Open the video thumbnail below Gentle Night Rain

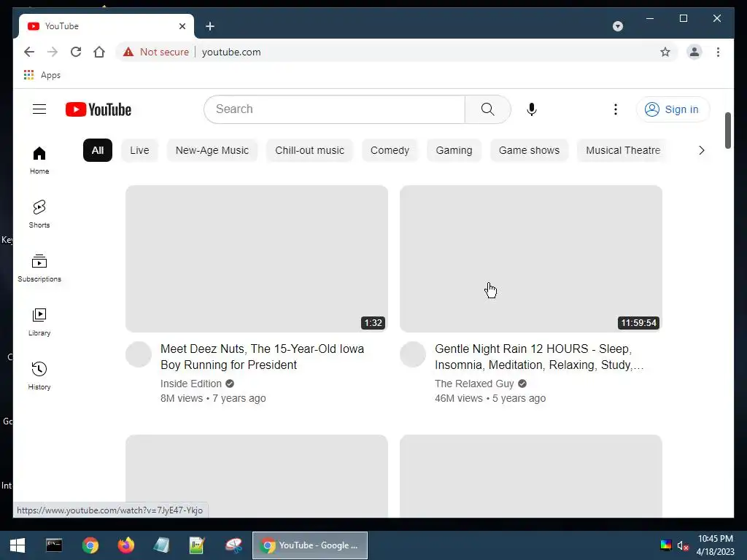[x=531, y=475]
